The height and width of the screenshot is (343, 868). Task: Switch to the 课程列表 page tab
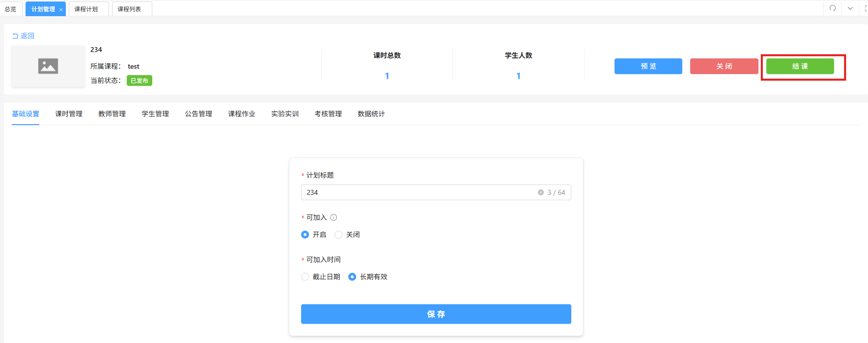[129, 9]
